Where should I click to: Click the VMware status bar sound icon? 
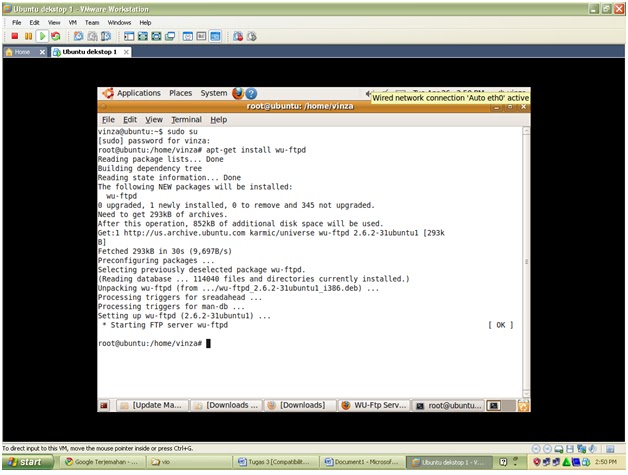pos(593,449)
